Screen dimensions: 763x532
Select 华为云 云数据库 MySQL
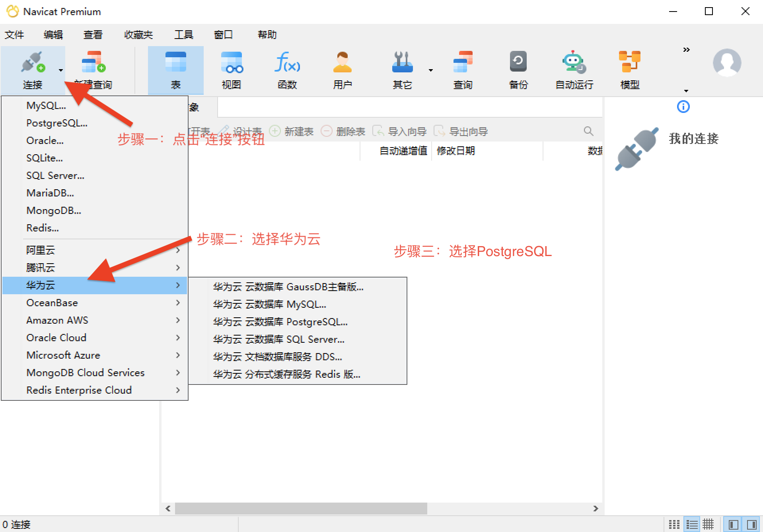(298, 304)
